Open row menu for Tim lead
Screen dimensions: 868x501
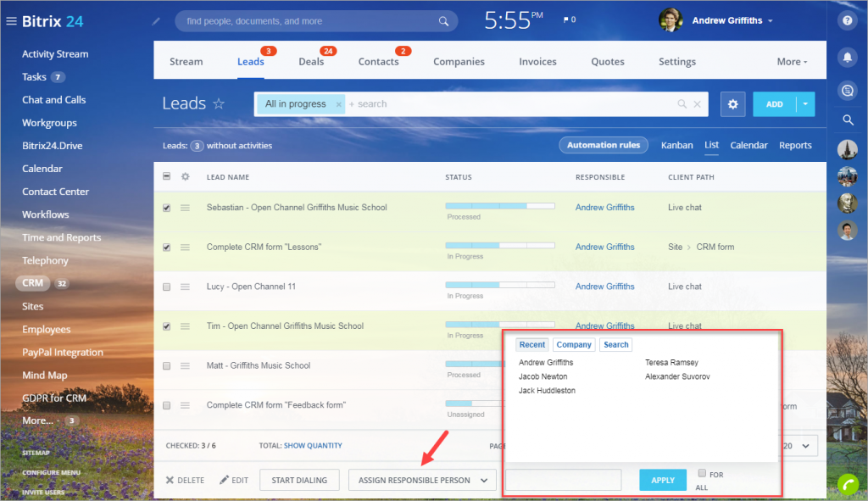(185, 326)
